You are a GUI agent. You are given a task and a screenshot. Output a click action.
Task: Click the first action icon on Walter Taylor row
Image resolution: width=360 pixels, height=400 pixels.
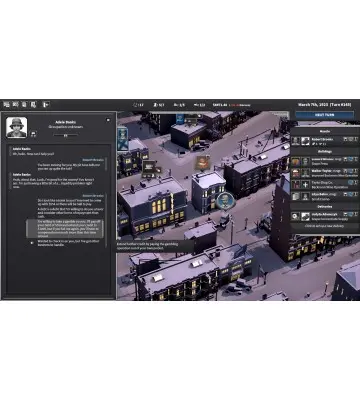tap(346, 171)
